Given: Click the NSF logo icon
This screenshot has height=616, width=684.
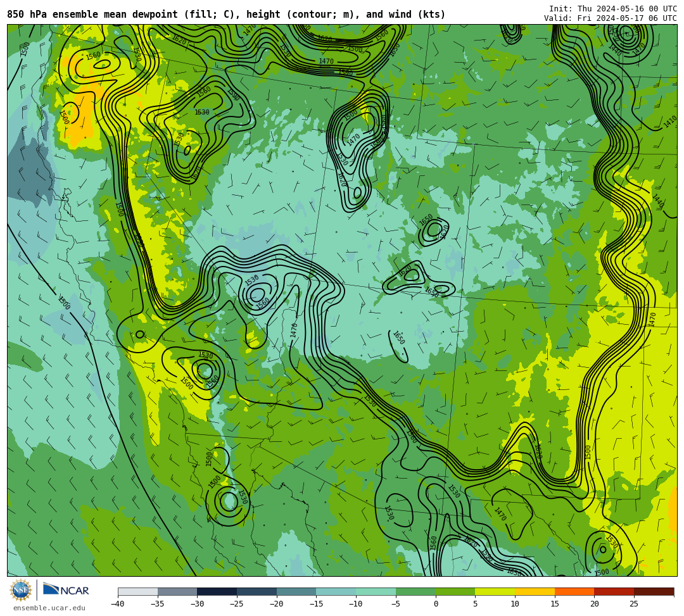Looking at the screenshot, I should click(x=20, y=590).
